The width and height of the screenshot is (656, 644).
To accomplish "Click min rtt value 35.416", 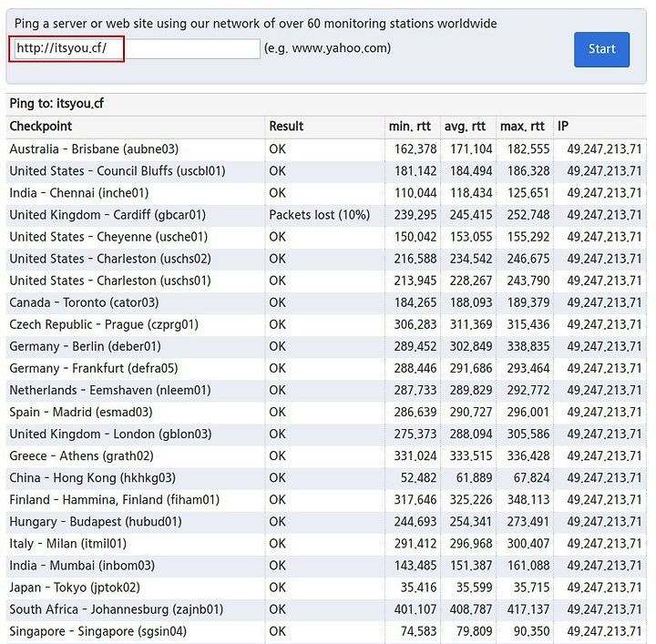I will tap(418, 588).
